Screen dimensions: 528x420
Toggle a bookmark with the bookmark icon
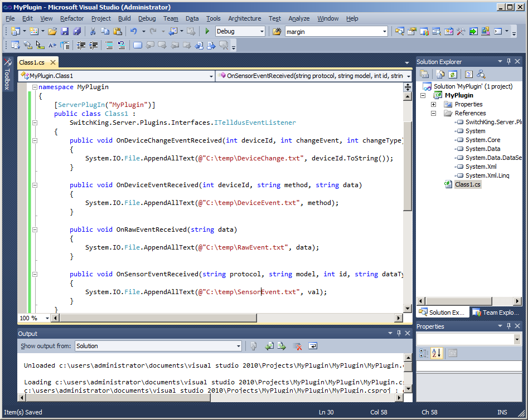coord(137,46)
